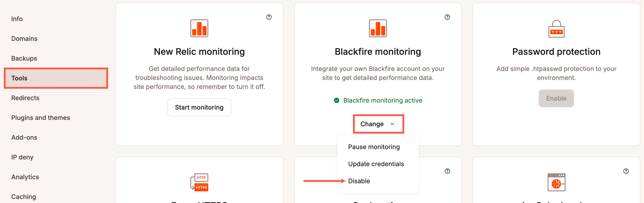Select Update credentials from the menu

coord(376,164)
